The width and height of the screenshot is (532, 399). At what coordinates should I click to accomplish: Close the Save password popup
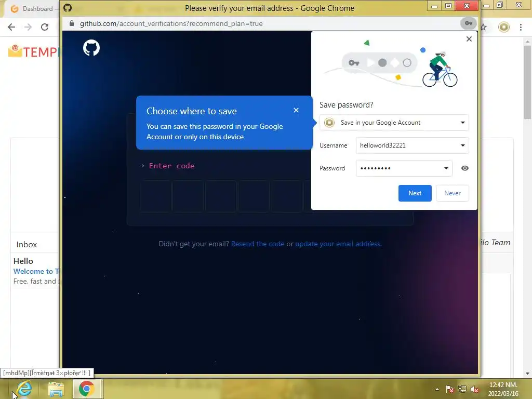pos(469,39)
